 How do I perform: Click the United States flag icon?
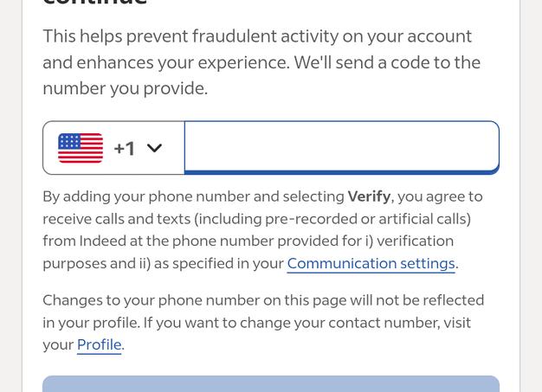point(81,148)
